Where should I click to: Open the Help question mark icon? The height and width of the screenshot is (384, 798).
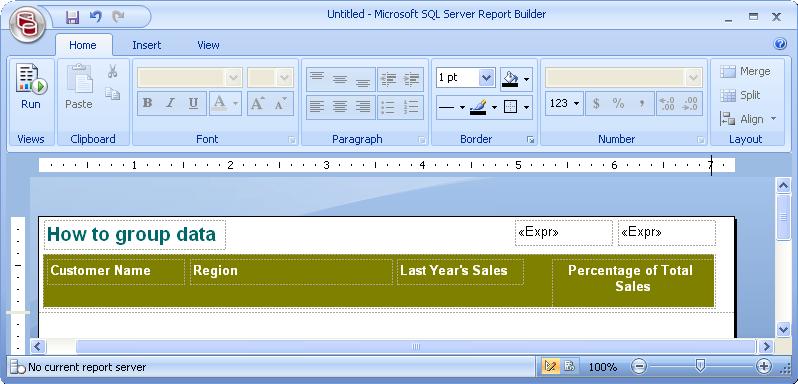point(780,44)
